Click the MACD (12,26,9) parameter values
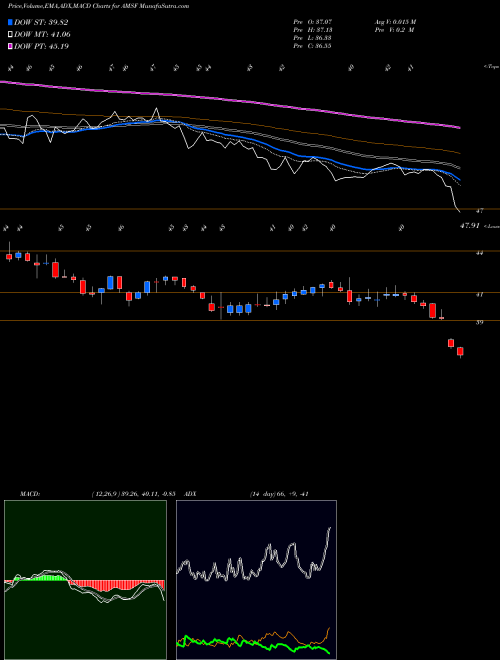Screen dimensions: 500x660 click(136, 494)
